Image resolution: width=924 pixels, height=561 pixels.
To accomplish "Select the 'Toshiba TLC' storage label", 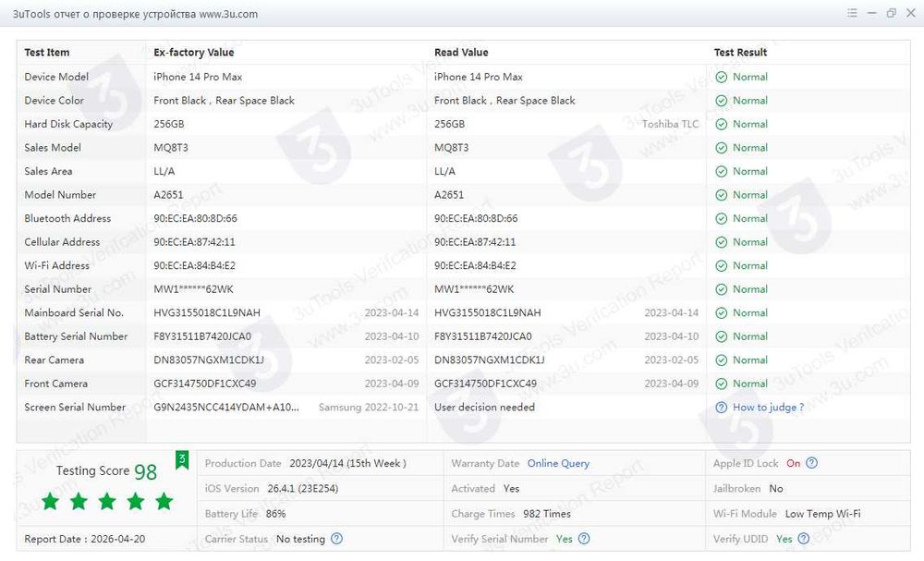I will [x=670, y=125].
